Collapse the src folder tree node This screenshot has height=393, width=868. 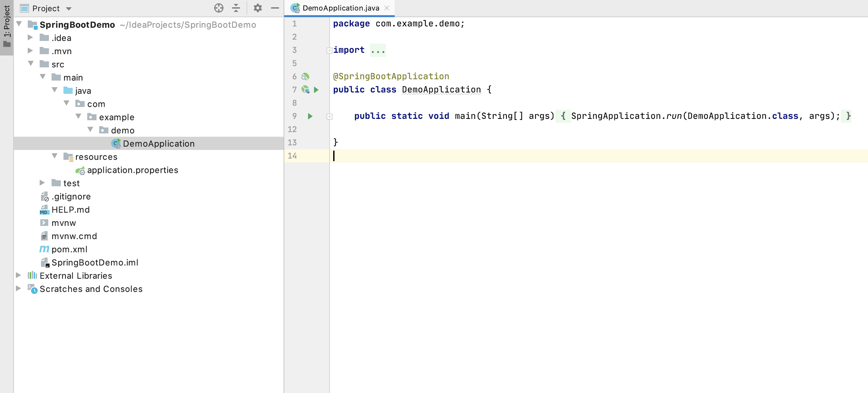coord(31,64)
